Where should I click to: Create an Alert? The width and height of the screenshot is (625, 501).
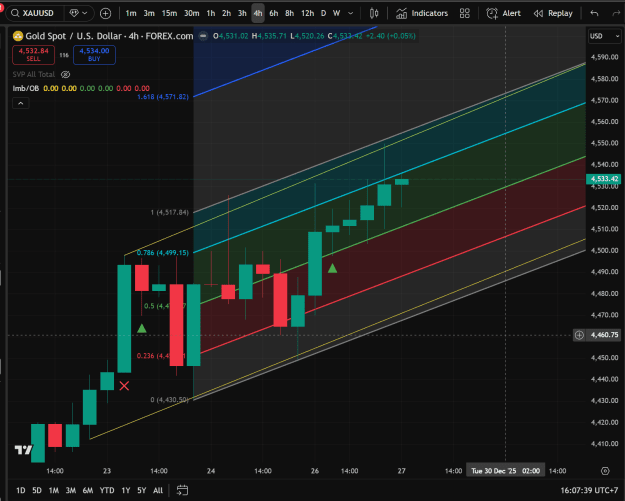503,13
